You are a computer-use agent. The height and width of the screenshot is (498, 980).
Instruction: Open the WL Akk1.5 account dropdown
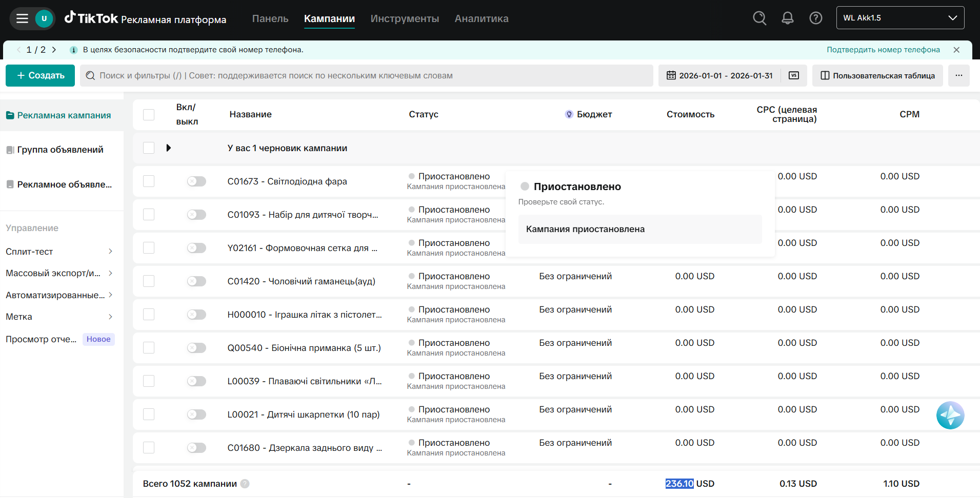[900, 18]
